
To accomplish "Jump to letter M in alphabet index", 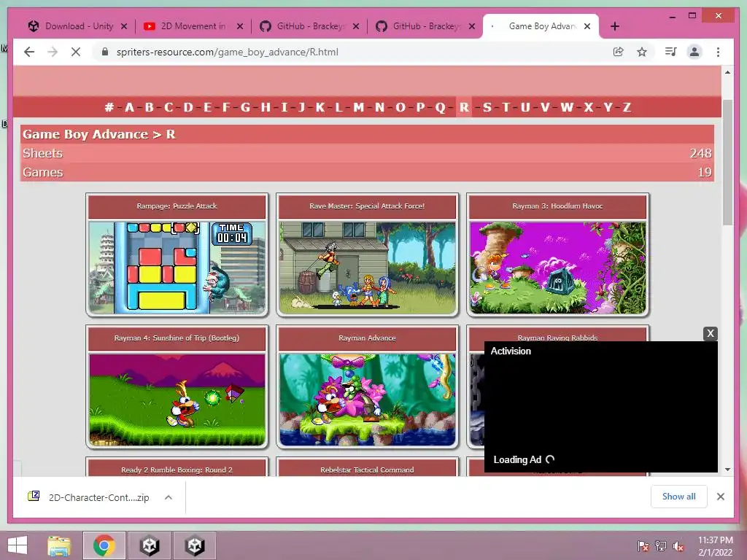I will tap(359, 107).
